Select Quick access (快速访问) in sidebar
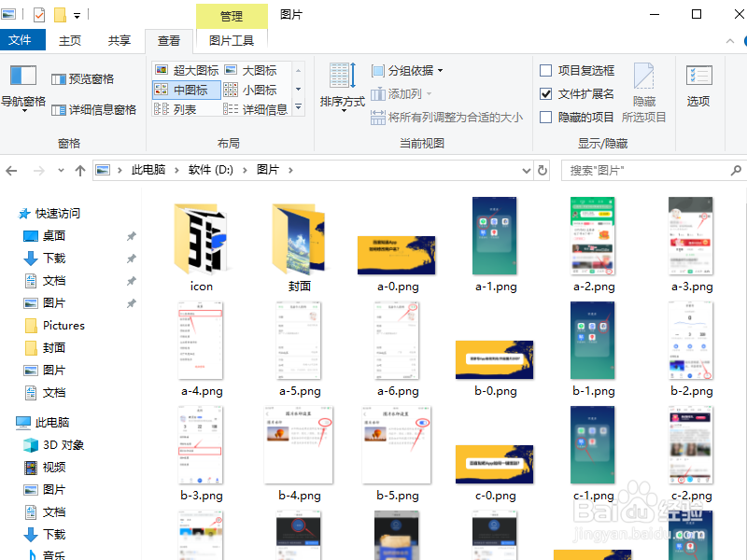This screenshot has height=560, width=747. tap(49, 214)
